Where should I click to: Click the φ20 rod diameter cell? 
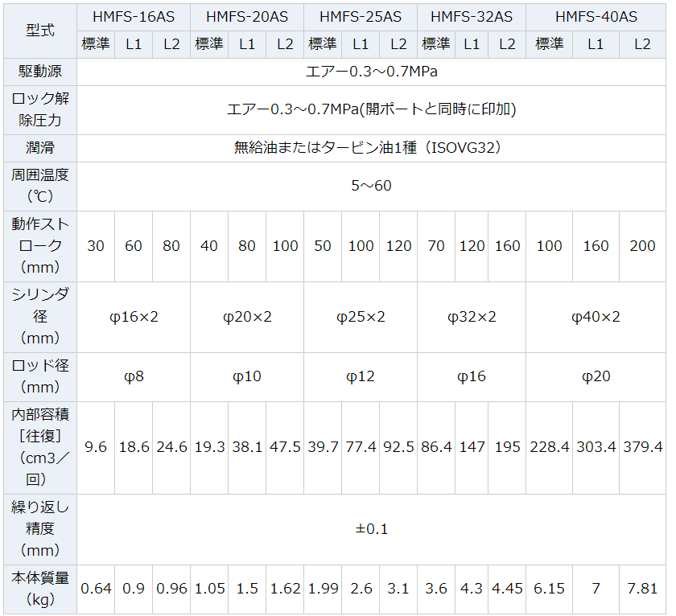(x=596, y=377)
